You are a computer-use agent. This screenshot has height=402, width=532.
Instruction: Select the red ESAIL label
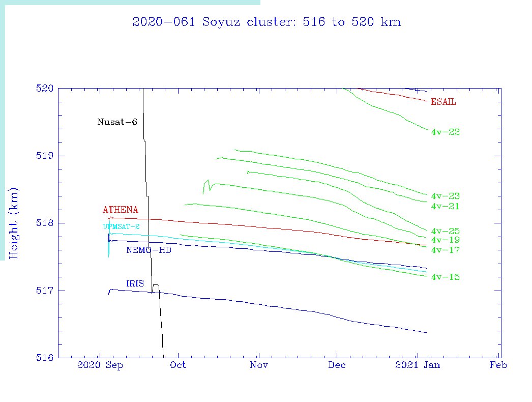(x=443, y=102)
